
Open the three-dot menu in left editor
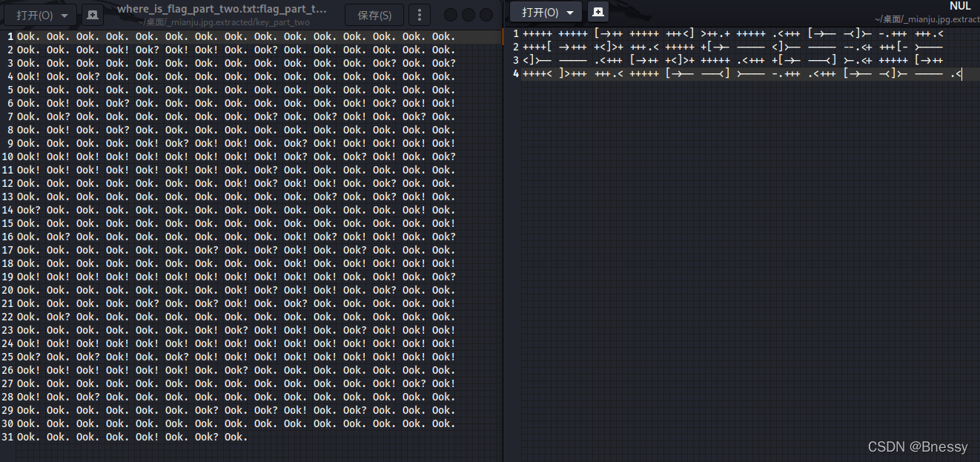click(x=420, y=15)
